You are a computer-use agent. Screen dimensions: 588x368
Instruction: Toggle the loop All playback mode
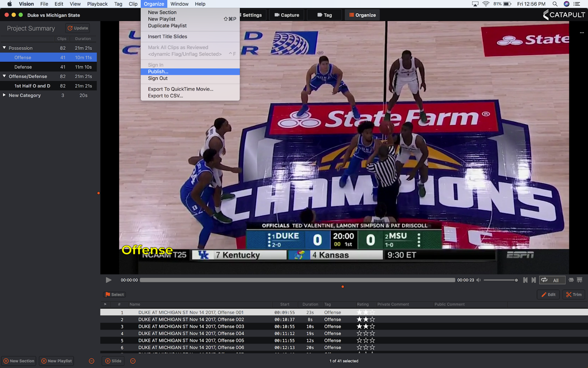click(552, 280)
